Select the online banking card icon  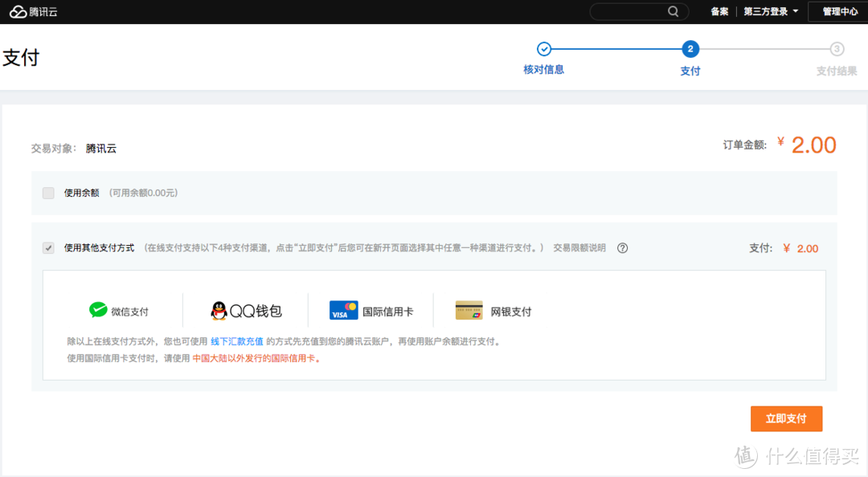coord(469,311)
